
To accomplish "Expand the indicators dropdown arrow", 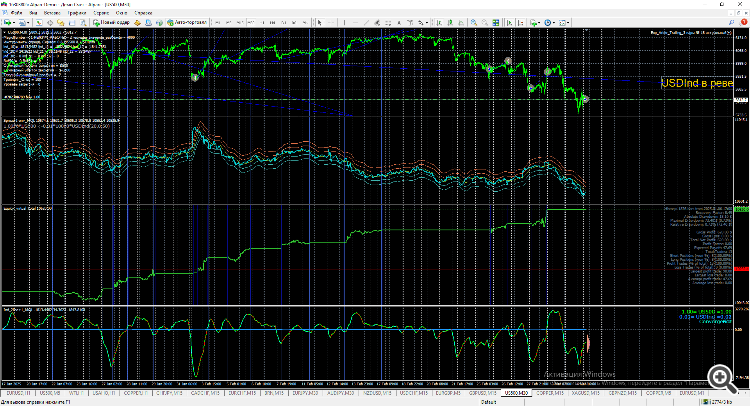I will [x=539, y=22].
